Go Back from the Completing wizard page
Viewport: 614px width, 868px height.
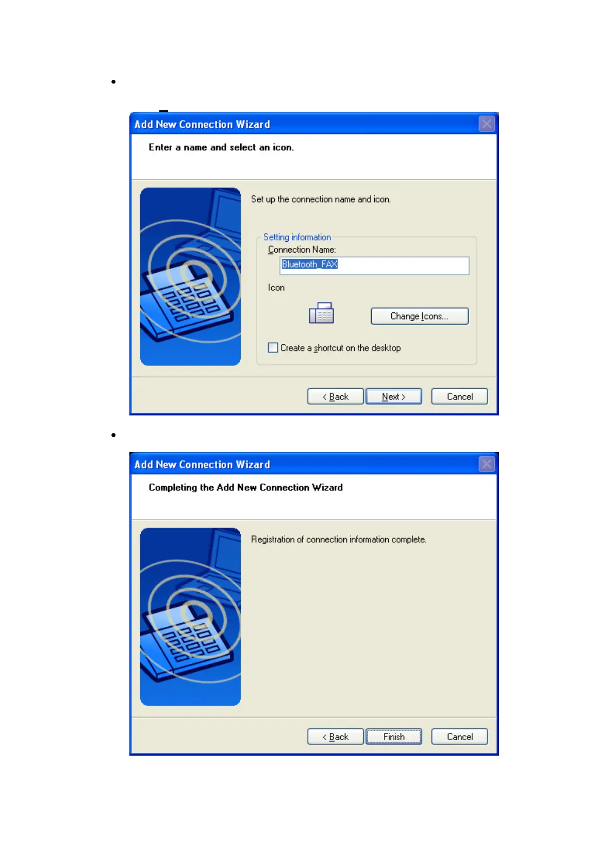(336, 737)
